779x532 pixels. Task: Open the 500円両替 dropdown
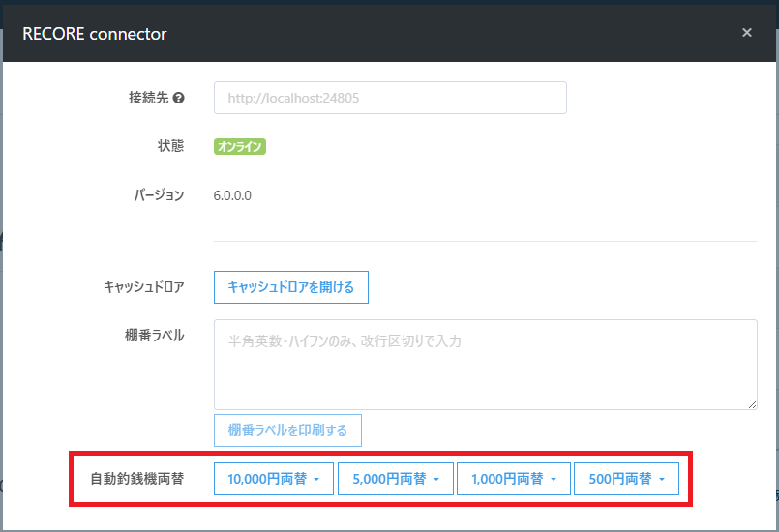(x=626, y=479)
